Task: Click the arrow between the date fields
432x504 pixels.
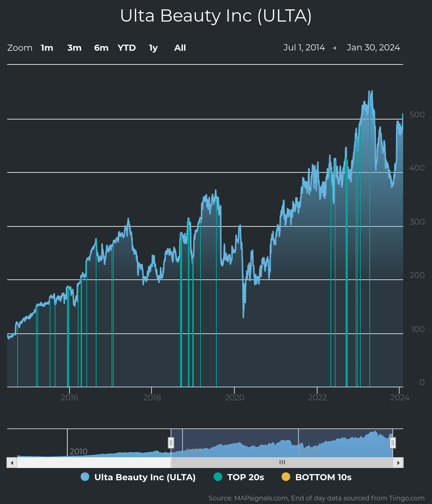Action: pos(334,48)
